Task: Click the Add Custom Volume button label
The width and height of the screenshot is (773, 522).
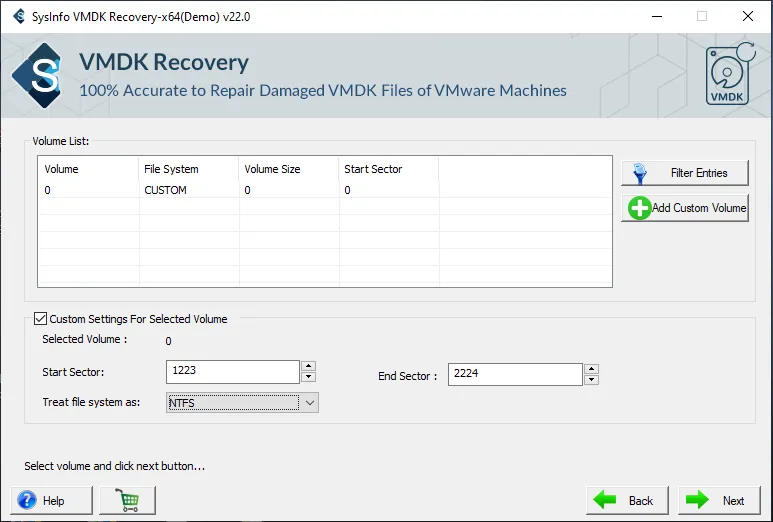Action: [699, 208]
